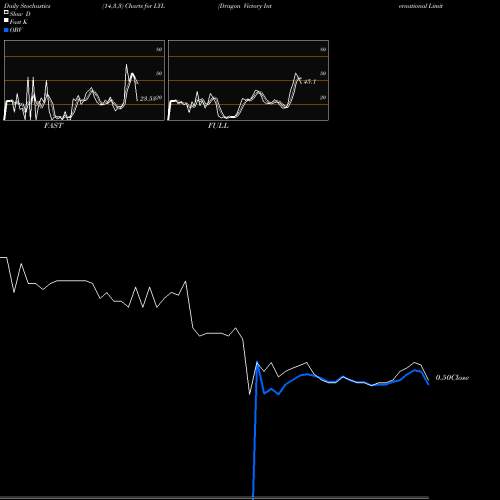The width and height of the screenshot is (500, 500).
Task: Click the highest spike in the FAST chart
Action: point(126,65)
